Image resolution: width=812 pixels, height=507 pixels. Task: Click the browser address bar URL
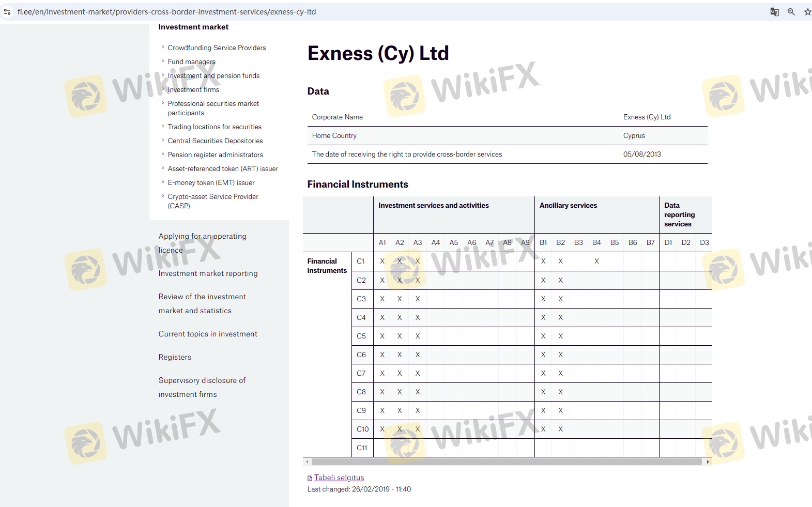(166, 12)
